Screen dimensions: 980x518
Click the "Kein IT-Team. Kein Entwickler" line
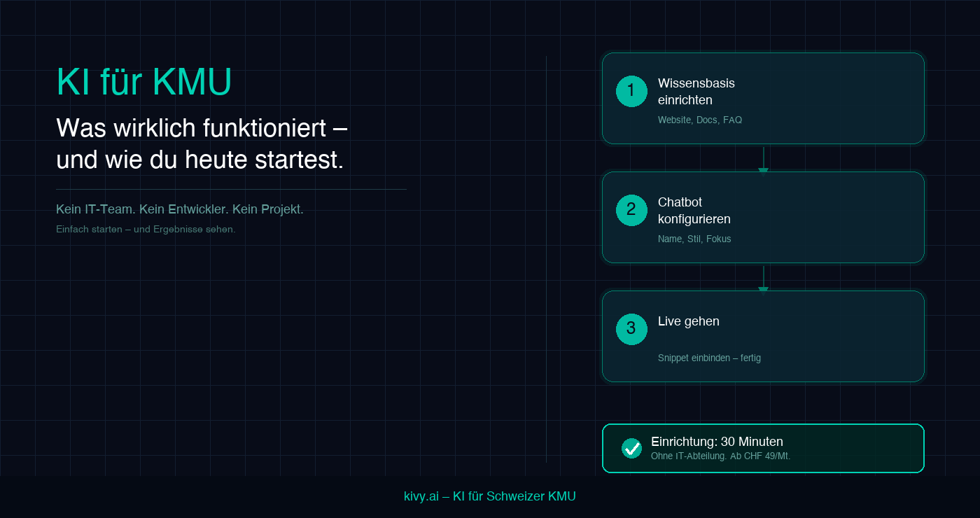[x=179, y=209]
